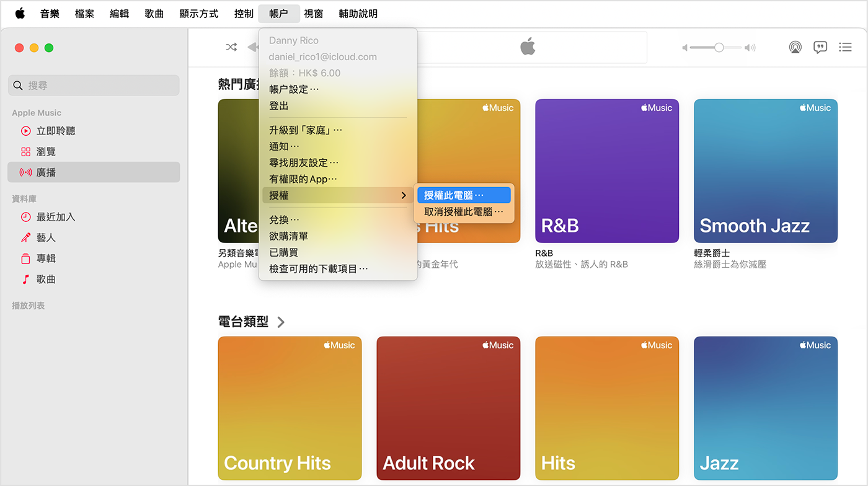Click the Recently Added clock icon
This screenshot has width=868, height=486.
(x=25, y=217)
